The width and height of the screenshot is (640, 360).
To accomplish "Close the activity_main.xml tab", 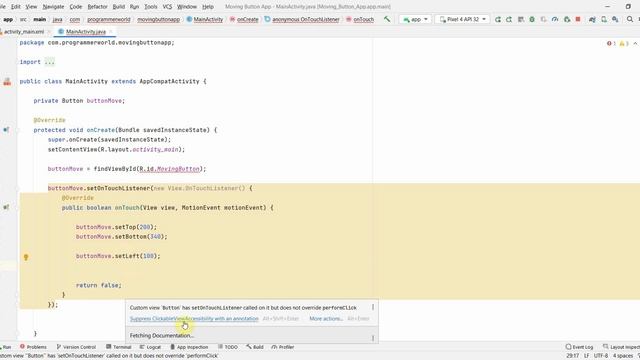I will (49, 31).
